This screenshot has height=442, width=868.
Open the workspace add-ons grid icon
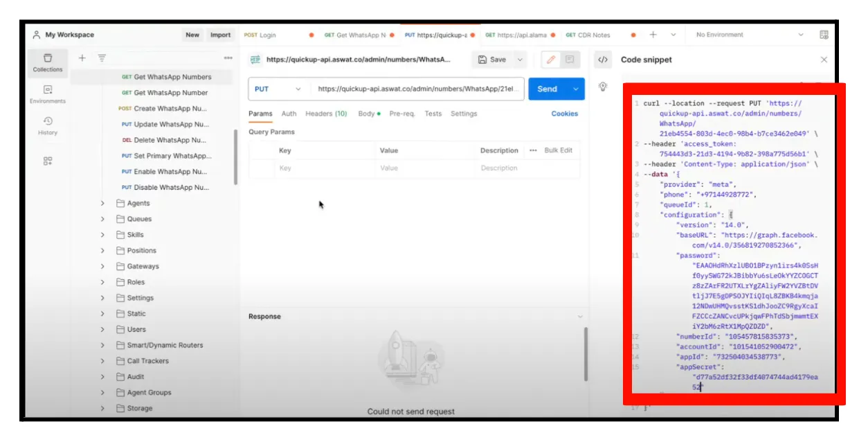click(47, 161)
